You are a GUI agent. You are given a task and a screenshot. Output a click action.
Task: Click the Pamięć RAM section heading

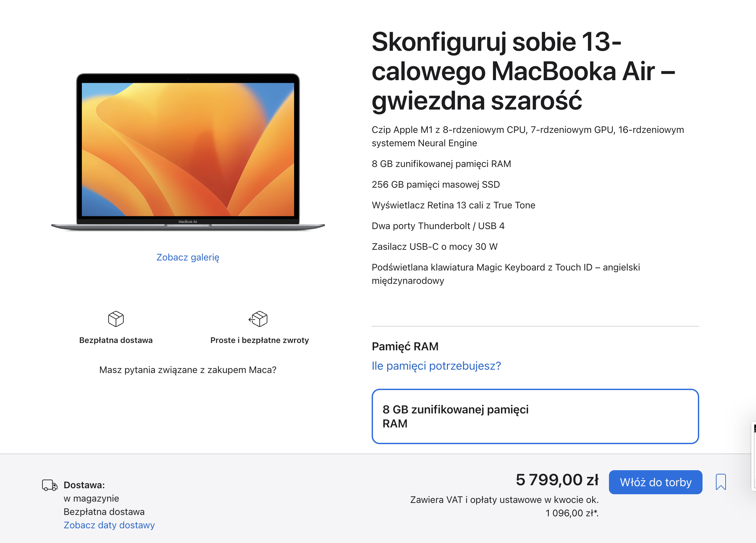pos(405,347)
